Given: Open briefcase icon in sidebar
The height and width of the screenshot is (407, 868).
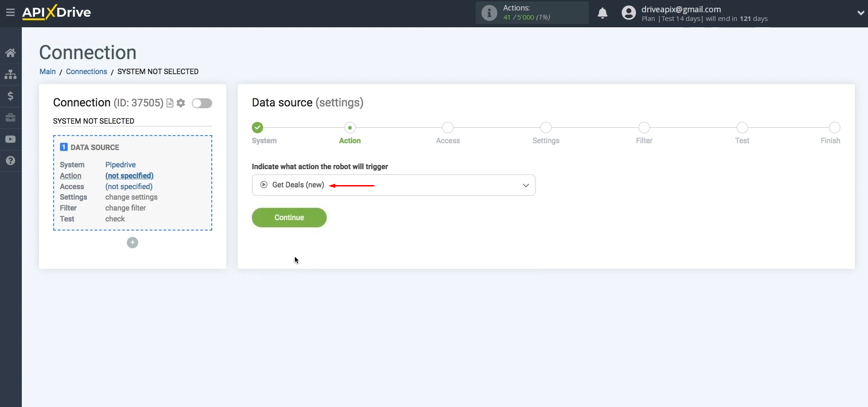Looking at the screenshot, I should pyautogui.click(x=10, y=118).
